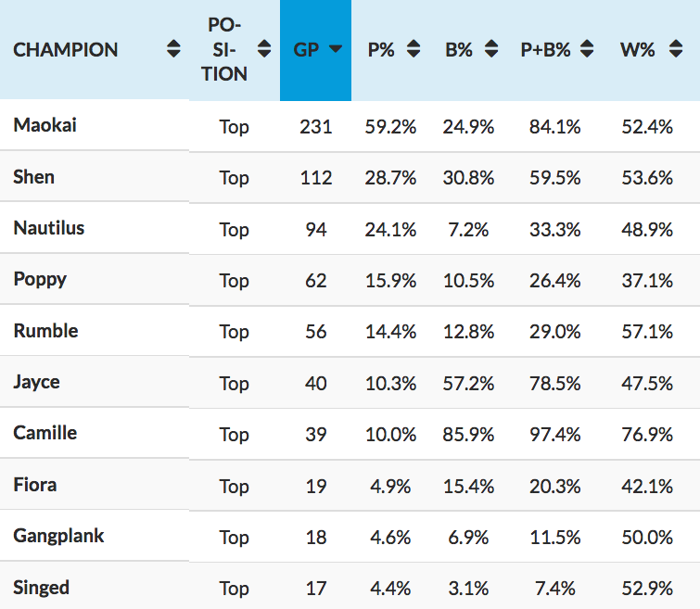Click the Fiora champion name
Screen dimensions: 700x609
pyautogui.click(x=35, y=485)
